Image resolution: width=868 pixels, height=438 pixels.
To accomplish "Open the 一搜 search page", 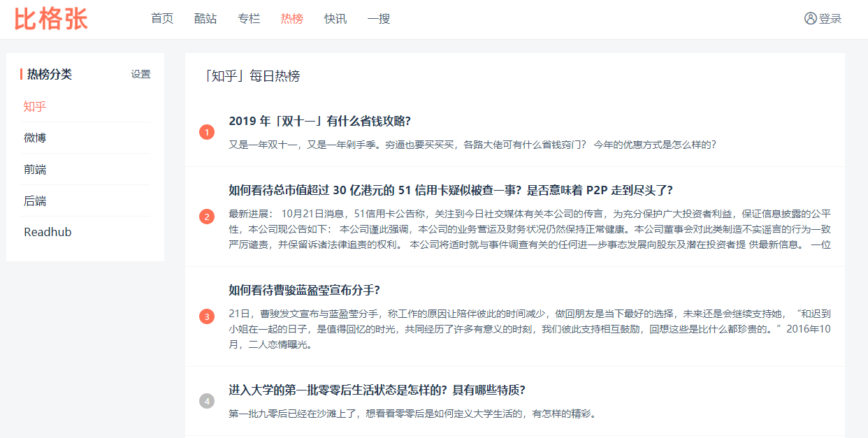I will pyautogui.click(x=379, y=19).
